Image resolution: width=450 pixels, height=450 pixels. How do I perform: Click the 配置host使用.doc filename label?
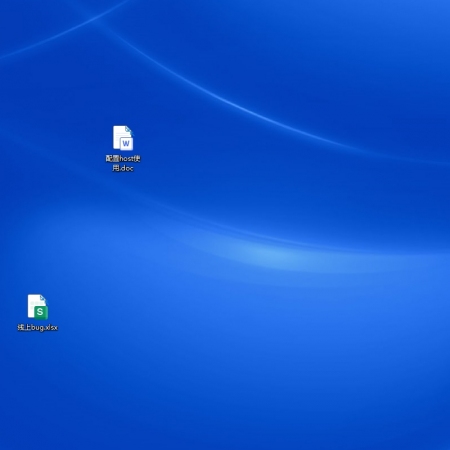pos(123,163)
